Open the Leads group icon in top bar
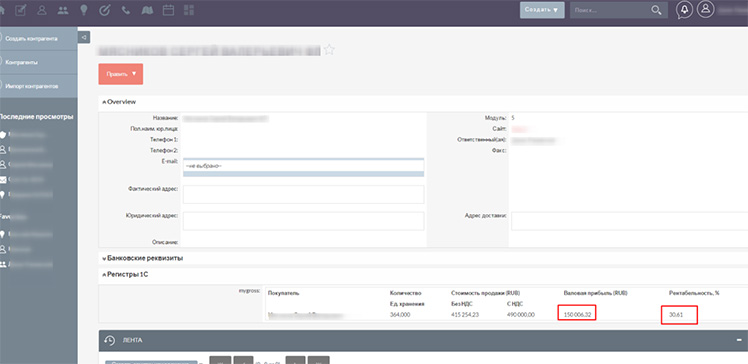Viewport: 748px width, 364px height. click(x=62, y=10)
